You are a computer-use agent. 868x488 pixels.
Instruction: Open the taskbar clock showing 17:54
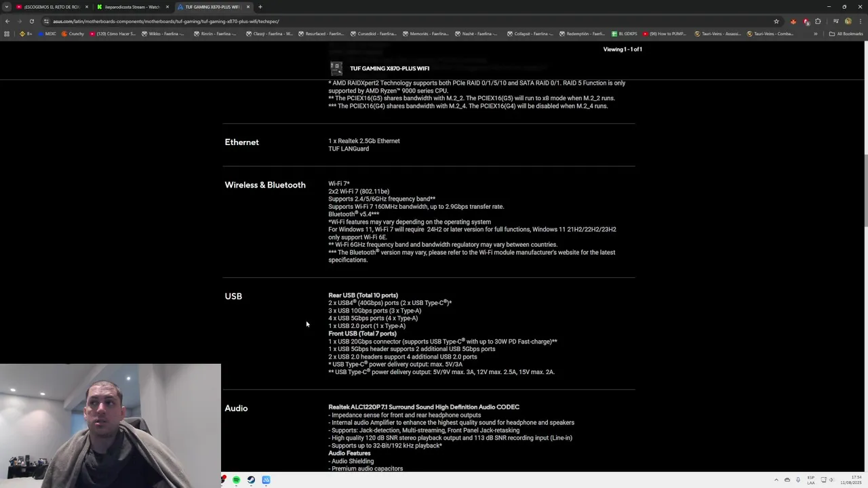(852, 480)
